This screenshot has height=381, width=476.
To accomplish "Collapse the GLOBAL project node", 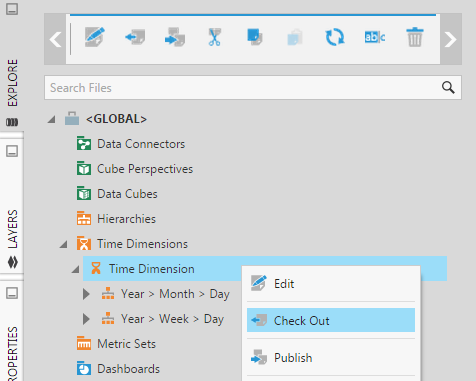I will [x=52, y=119].
